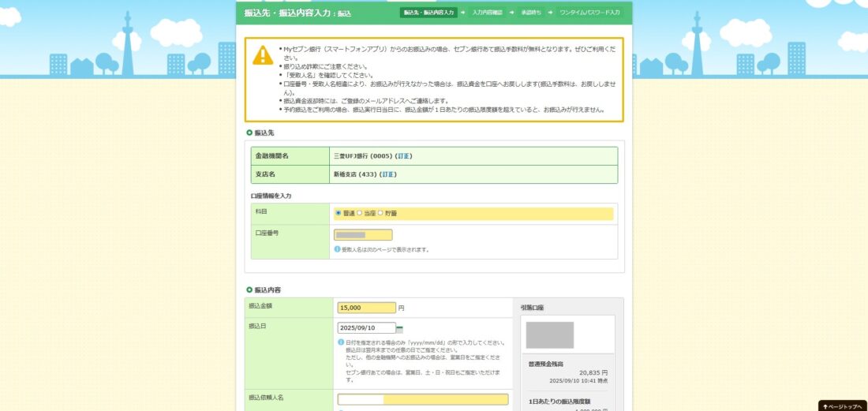This screenshot has width=868, height=411.
Task: Click the 訂正 link for 三菱UFJ銀行
Action: coord(403,156)
